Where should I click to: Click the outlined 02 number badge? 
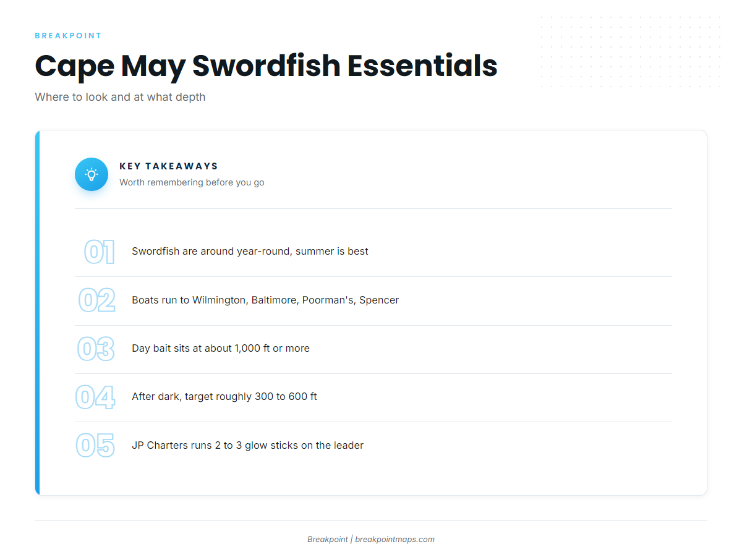pos(96,300)
